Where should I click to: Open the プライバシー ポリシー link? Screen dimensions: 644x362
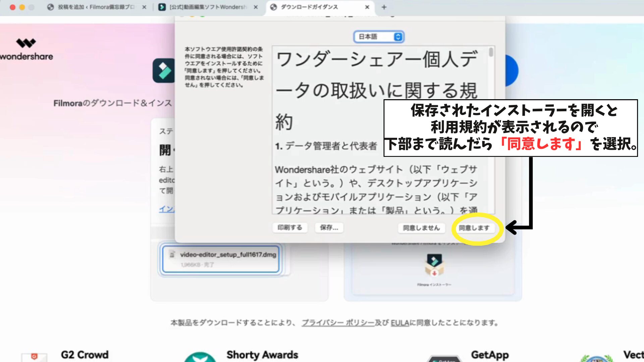338,323
